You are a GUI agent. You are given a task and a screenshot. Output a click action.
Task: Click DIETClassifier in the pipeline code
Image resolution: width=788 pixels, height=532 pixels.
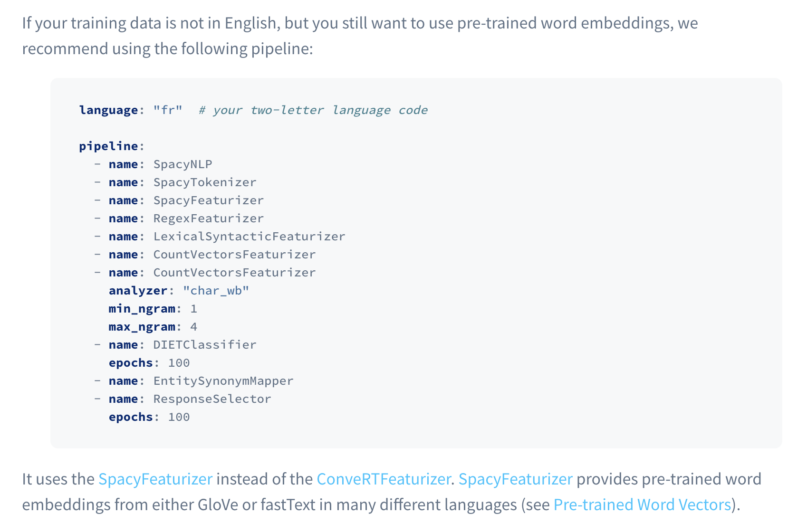click(x=205, y=345)
